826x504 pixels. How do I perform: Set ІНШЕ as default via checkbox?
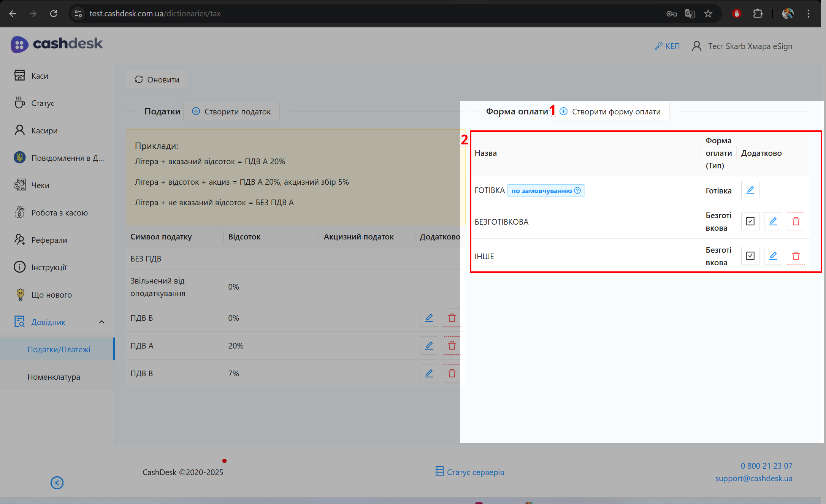(750, 256)
